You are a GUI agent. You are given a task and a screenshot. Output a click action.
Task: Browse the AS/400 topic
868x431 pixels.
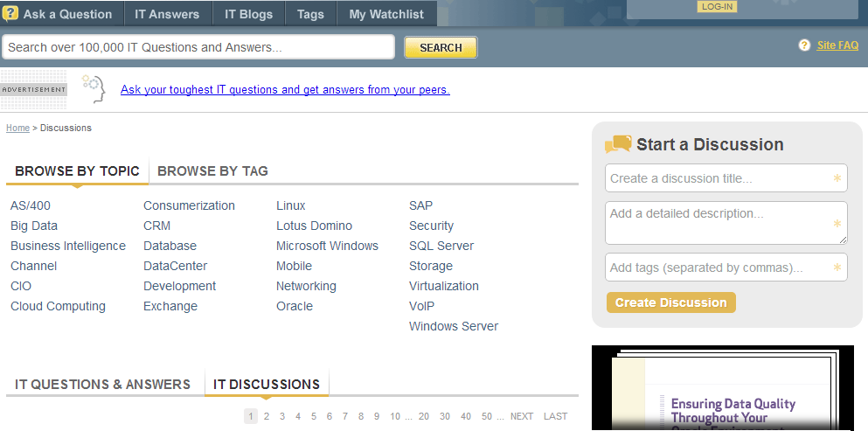(31, 205)
